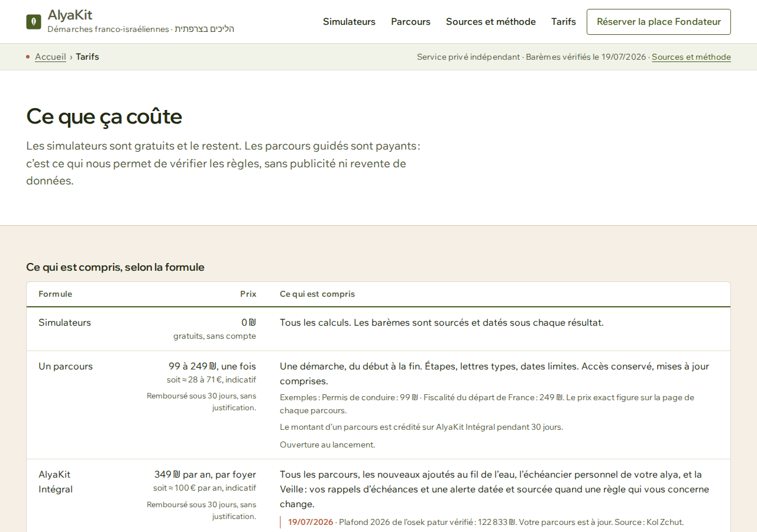Click the AlyaKit brand name text
This screenshot has width=757, height=532.
point(70,15)
